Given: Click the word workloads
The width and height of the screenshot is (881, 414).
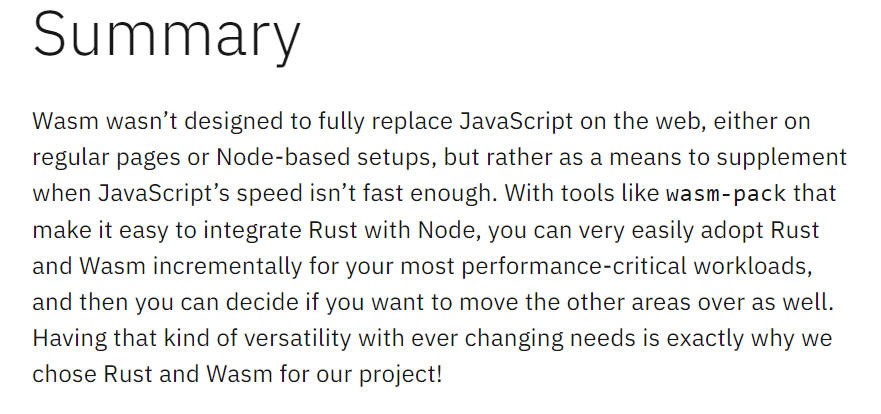Looking at the screenshot, I should (x=753, y=267).
